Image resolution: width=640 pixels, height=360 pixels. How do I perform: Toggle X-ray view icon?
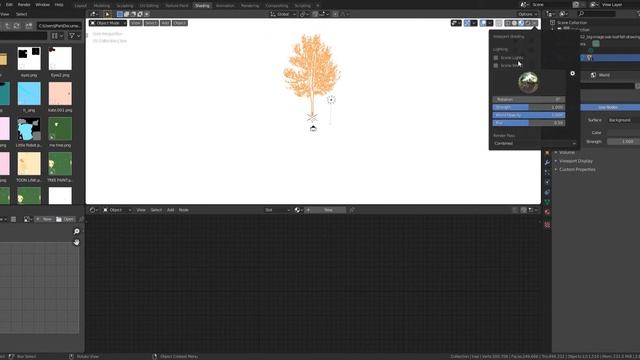pyautogui.click(x=499, y=23)
